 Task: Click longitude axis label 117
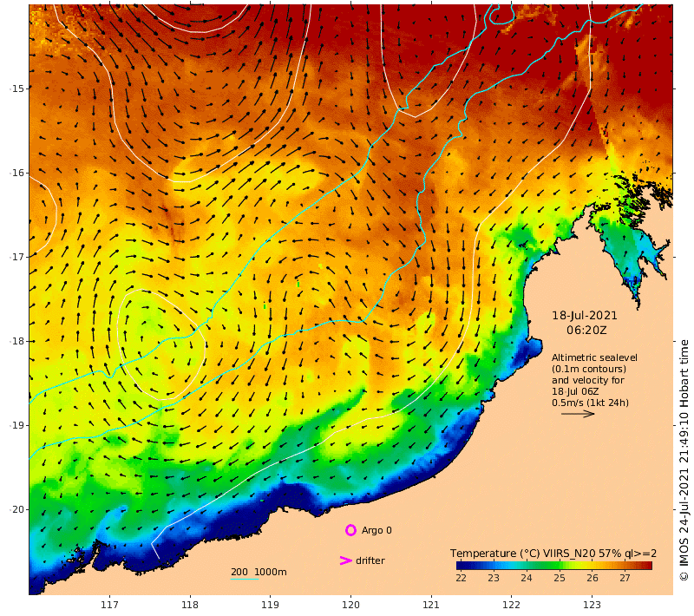pyautogui.click(x=109, y=605)
